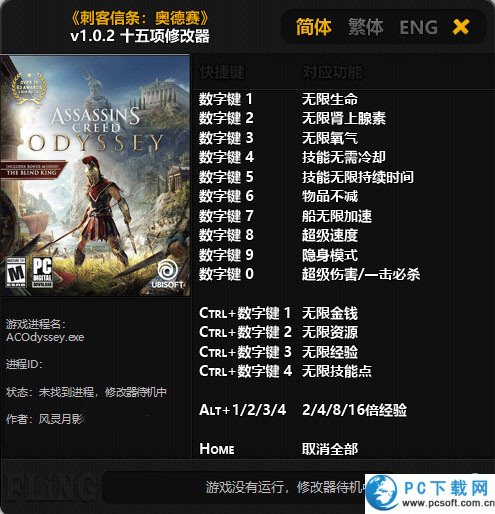Switch language to 繁体
The image size is (495, 514).
(366, 27)
